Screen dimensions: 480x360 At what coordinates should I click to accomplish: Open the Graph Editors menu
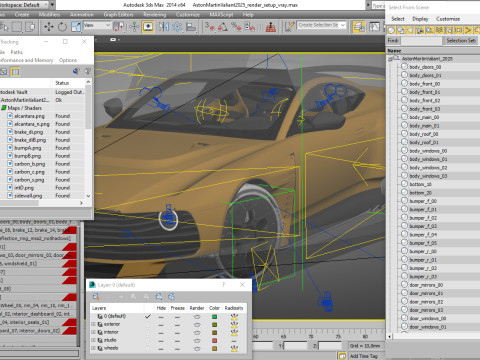118,15
